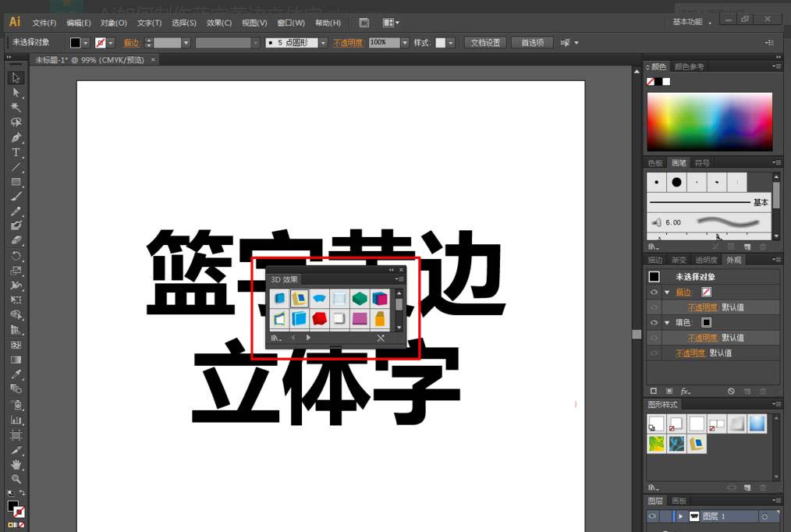Image resolution: width=791 pixels, height=532 pixels.
Task: Open the 3D 效果 panel library menu icon
Action: (x=276, y=338)
